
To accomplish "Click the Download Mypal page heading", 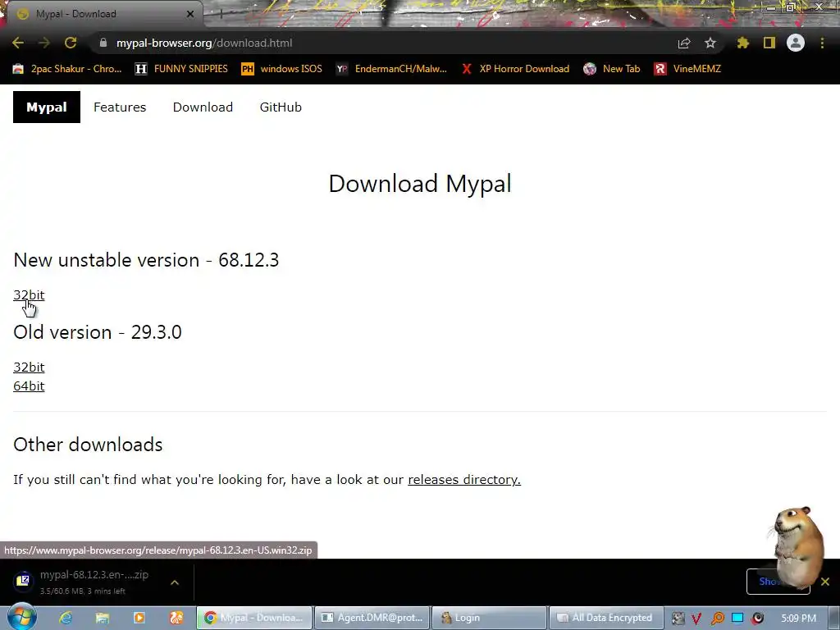I will point(420,184).
